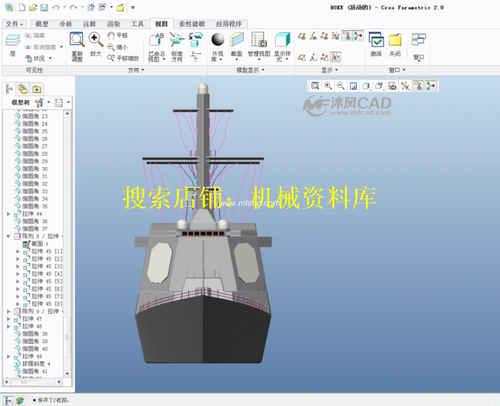Toggle axis display in ribbon top row
The image size is (500, 406).
(x=313, y=36)
